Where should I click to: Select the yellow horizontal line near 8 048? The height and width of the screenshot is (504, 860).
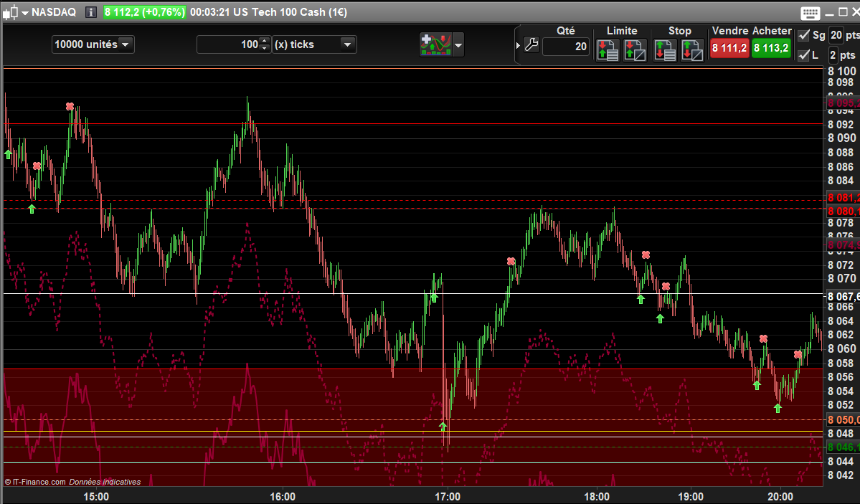(x=414, y=432)
